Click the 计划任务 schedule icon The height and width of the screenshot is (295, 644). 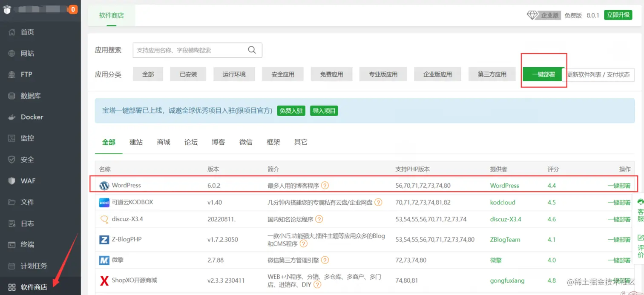[12, 266]
